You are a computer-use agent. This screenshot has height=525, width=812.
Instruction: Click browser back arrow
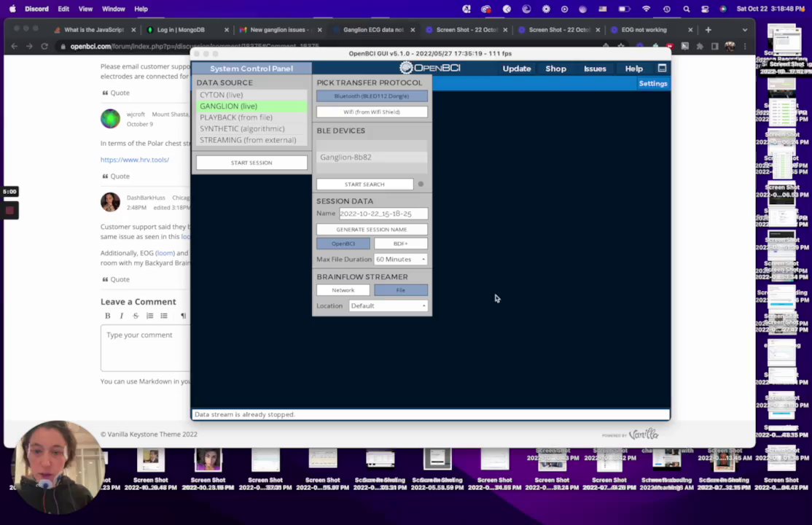point(14,46)
